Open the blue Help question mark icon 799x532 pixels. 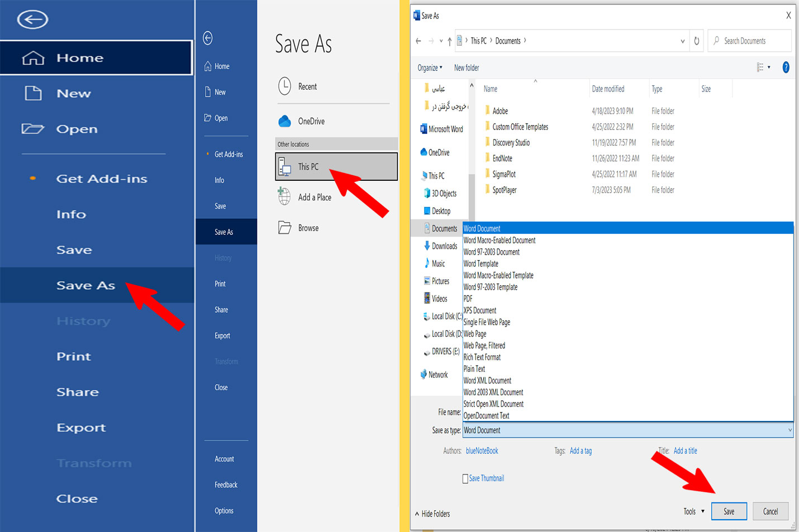[x=786, y=68]
